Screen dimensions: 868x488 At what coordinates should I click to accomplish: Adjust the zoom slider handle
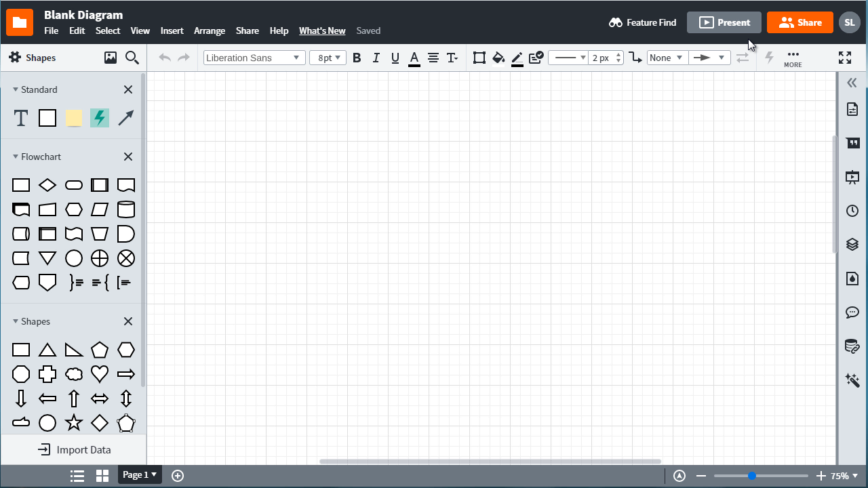(x=752, y=476)
